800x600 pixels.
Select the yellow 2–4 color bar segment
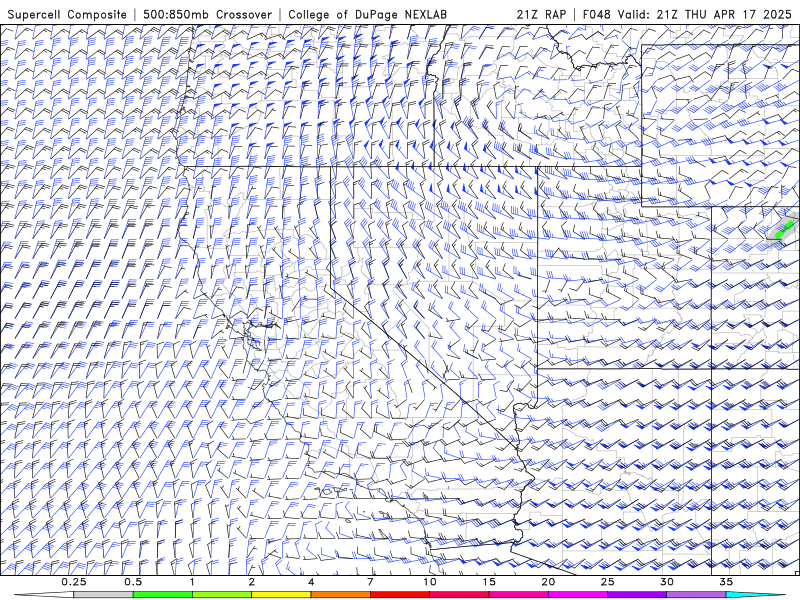pos(281,595)
